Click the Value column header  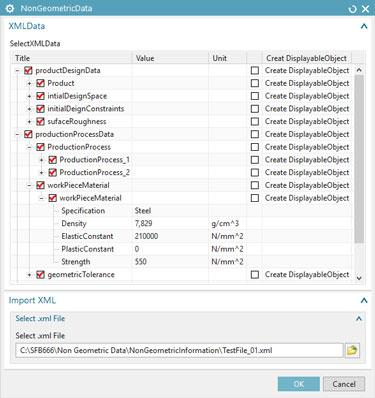pos(170,58)
